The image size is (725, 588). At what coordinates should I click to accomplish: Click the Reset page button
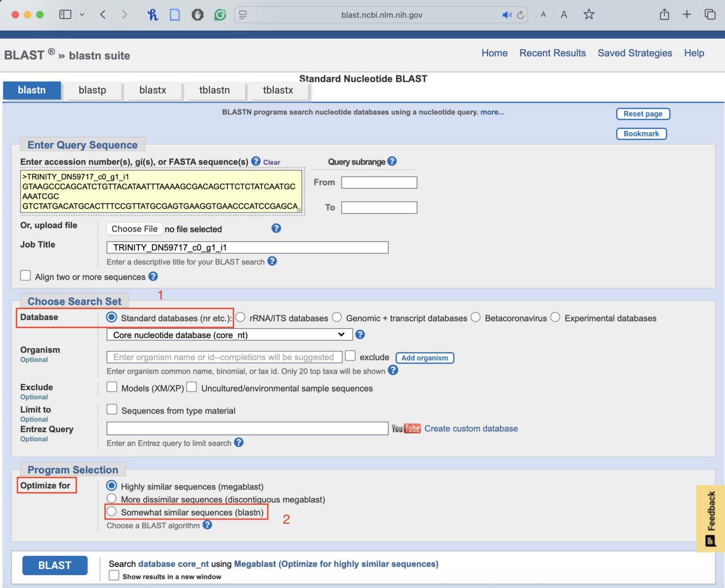(x=643, y=114)
